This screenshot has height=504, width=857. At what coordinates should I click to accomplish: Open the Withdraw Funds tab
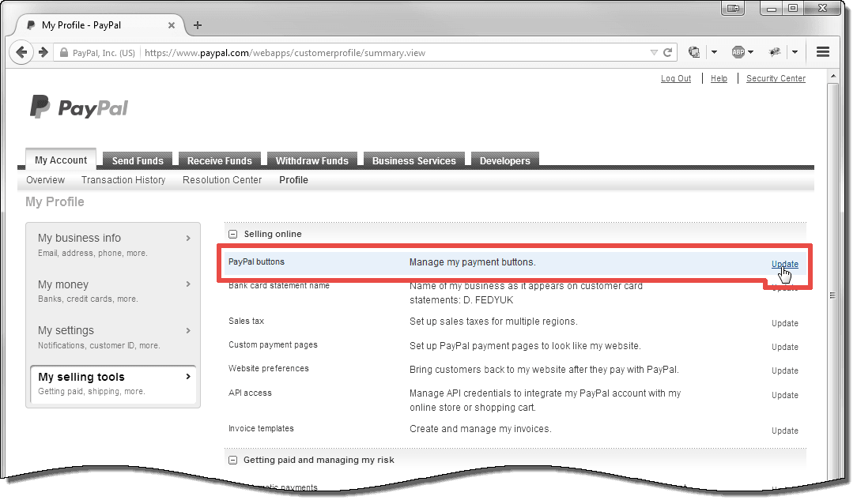point(312,160)
